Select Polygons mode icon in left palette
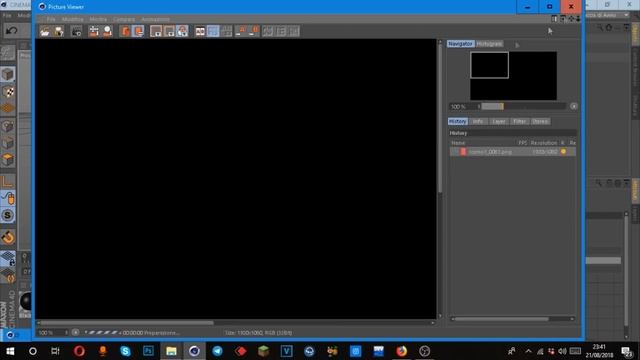The height and width of the screenshot is (360, 640). click(x=8, y=160)
